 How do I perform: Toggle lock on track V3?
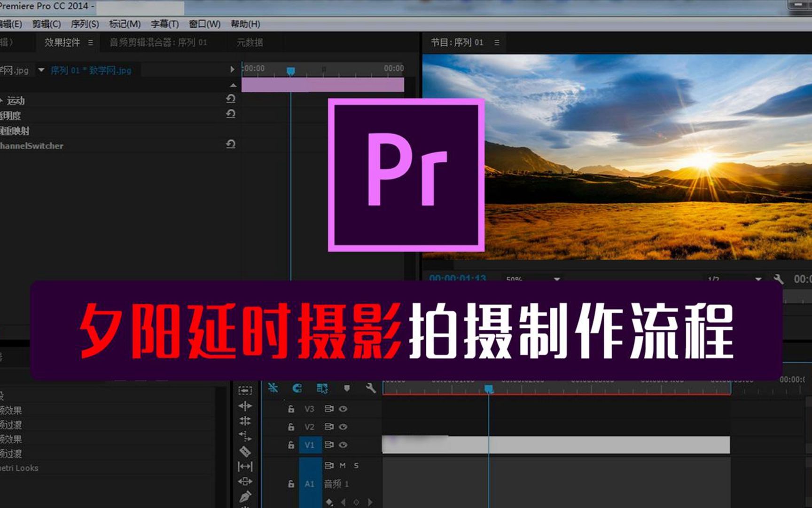click(291, 409)
